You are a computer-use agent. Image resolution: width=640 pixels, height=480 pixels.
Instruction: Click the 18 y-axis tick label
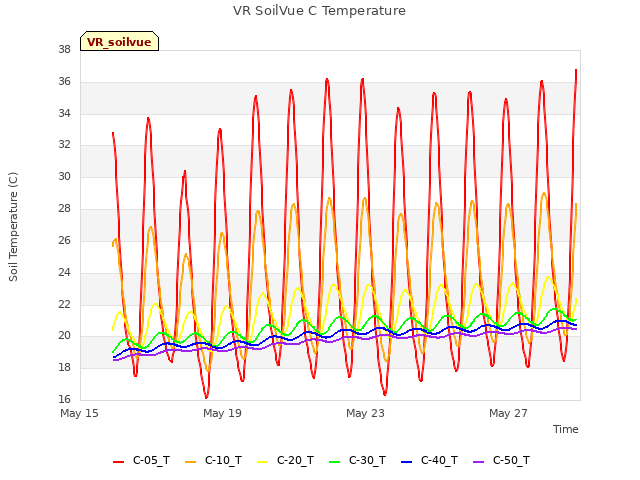(x=64, y=368)
